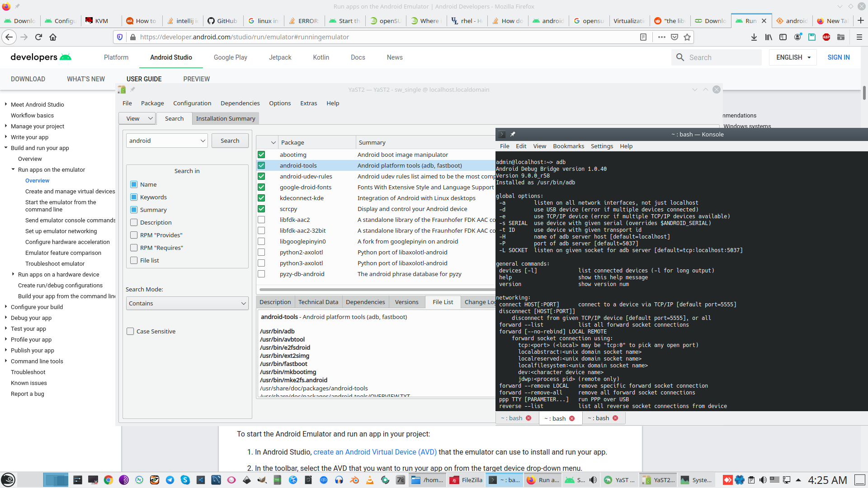Image resolution: width=868 pixels, height=488 pixels.
Task: Click the android search text field
Action: click(162, 141)
